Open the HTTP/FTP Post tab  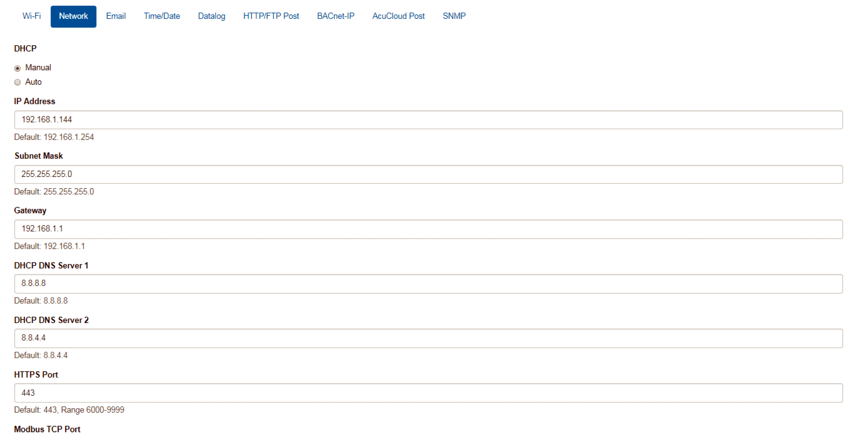click(271, 16)
